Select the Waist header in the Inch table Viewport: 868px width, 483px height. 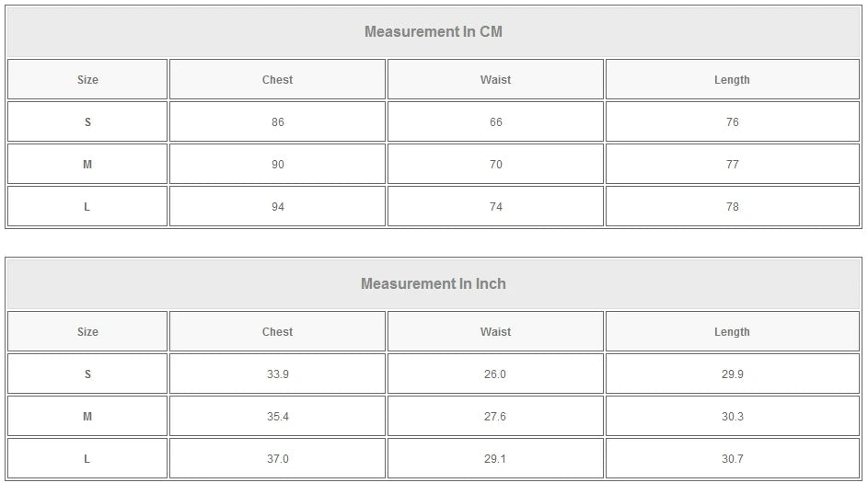coord(495,332)
